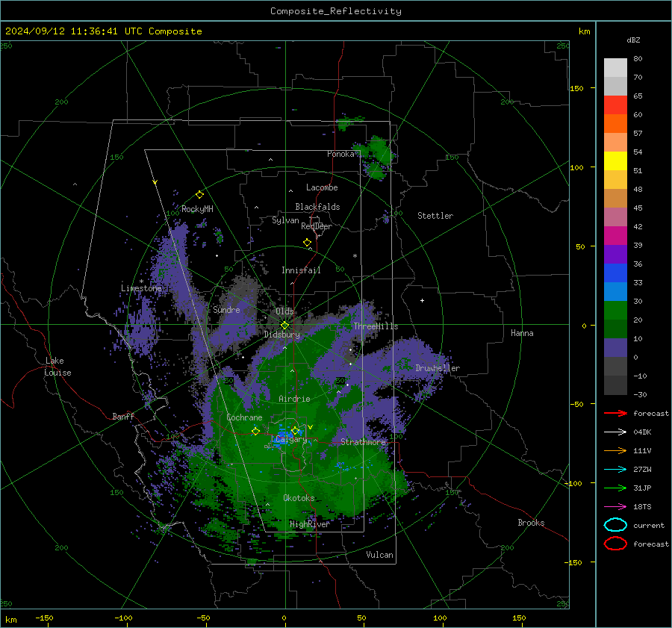Click the red forecast arrow in legend
The width and height of the screenshot is (672, 628).
click(x=615, y=413)
